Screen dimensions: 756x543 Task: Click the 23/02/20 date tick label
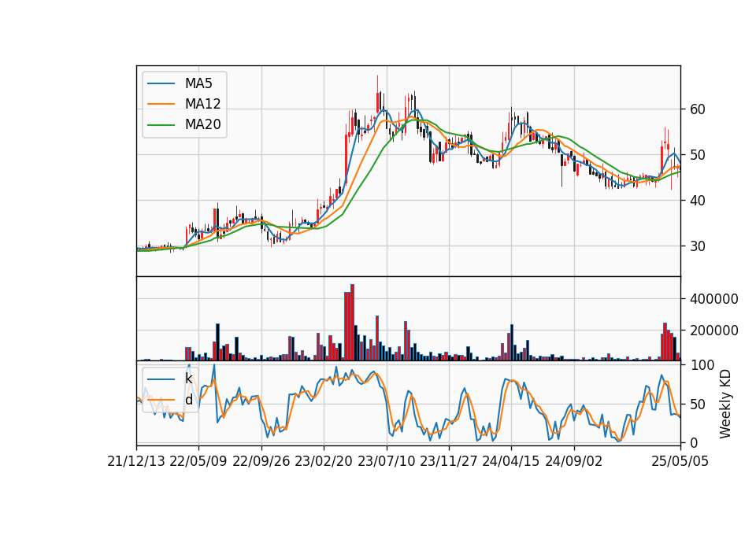coord(324,461)
